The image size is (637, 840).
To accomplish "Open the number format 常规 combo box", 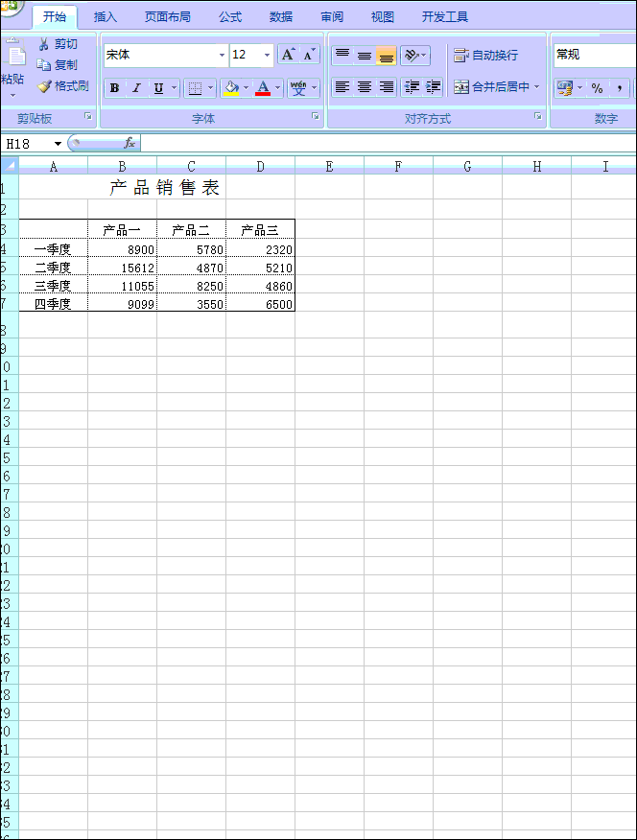I will 595,55.
